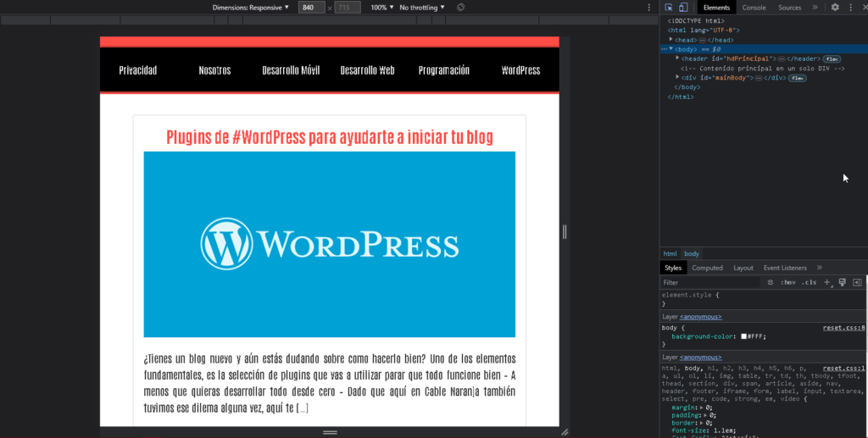
Task: Click second Layer <anonymous> link above reset rule
Action: [x=700, y=358]
